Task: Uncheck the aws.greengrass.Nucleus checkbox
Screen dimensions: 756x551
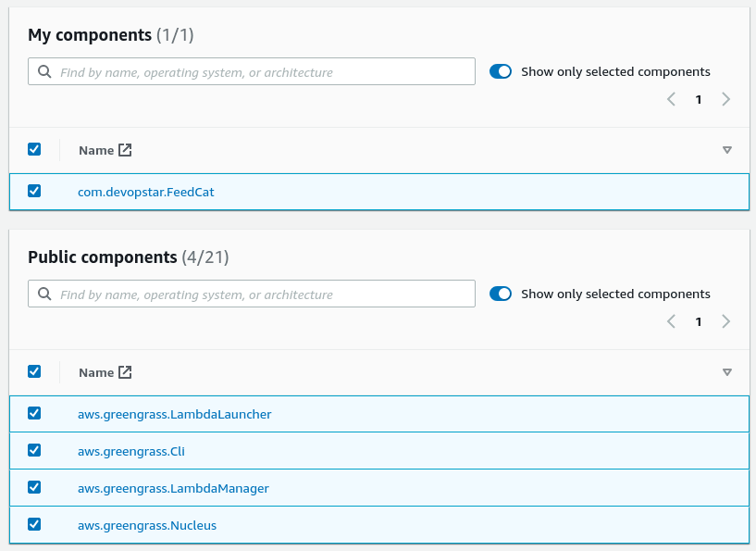Action: pyautogui.click(x=34, y=523)
